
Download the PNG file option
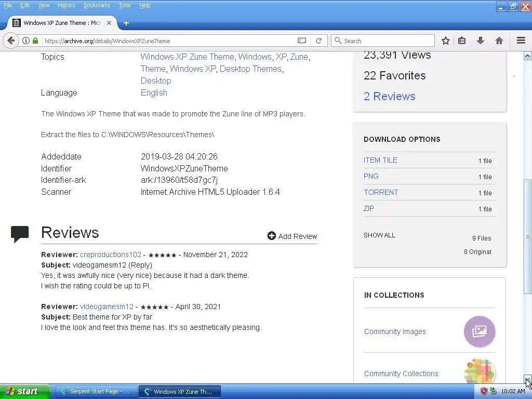point(371,176)
